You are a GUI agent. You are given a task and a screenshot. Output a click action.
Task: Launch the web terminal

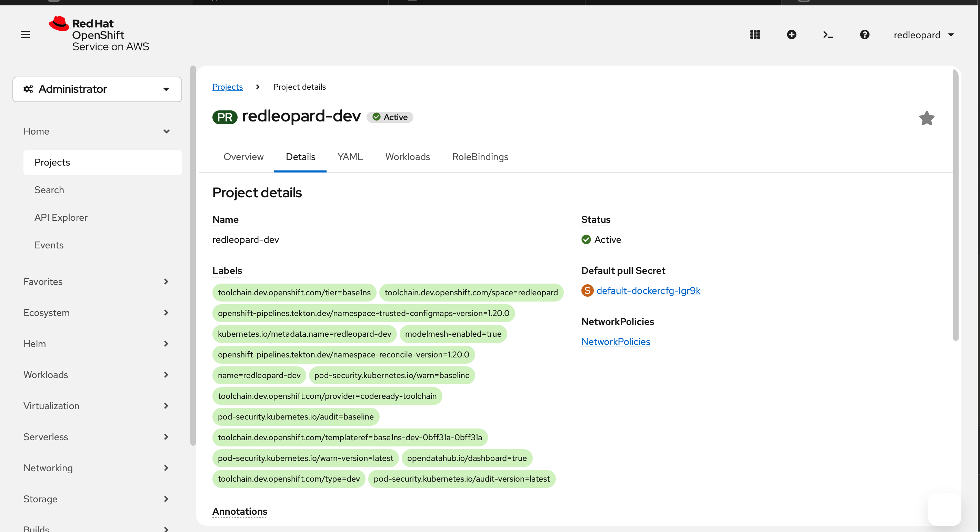[x=828, y=35]
